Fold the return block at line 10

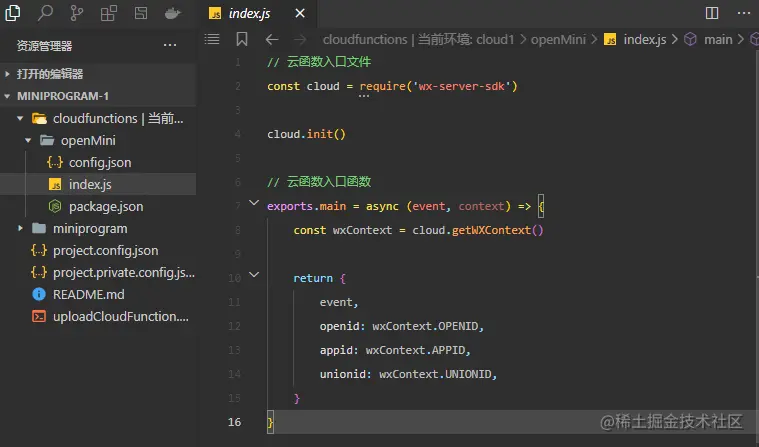(254, 275)
